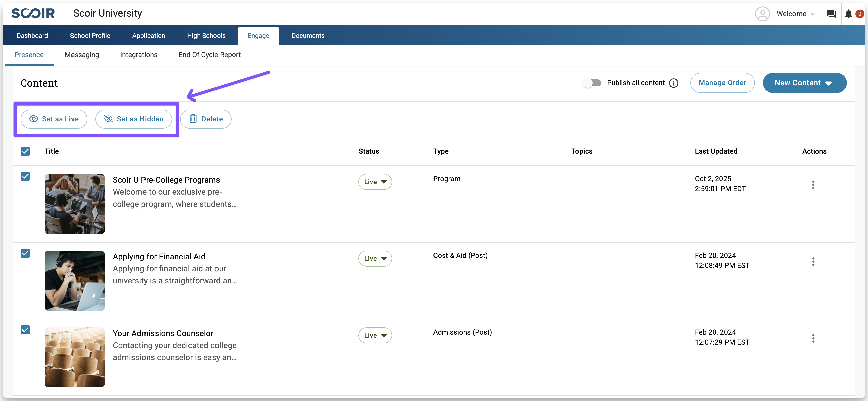
Task: Click the Applying for Financial Aid thumbnail
Action: click(75, 280)
